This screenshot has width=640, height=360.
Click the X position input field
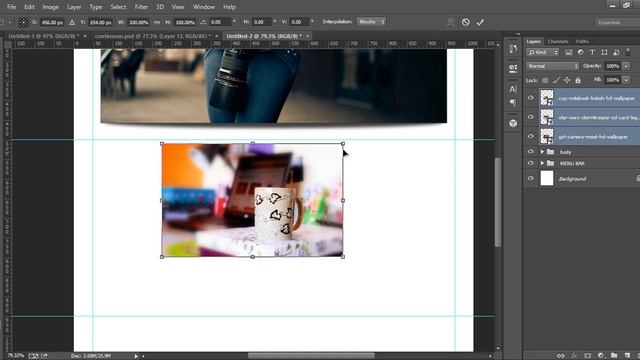pyautogui.click(x=52, y=22)
